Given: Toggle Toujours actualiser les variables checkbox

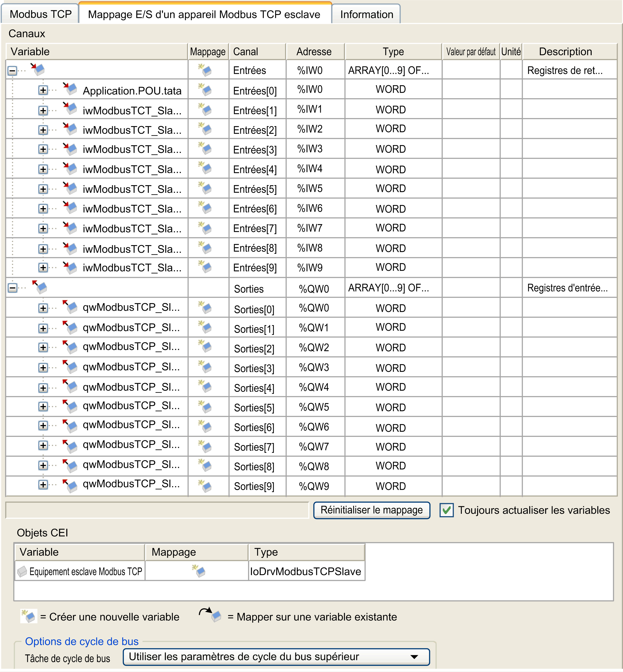Looking at the screenshot, I should click(x=447, y=510).
